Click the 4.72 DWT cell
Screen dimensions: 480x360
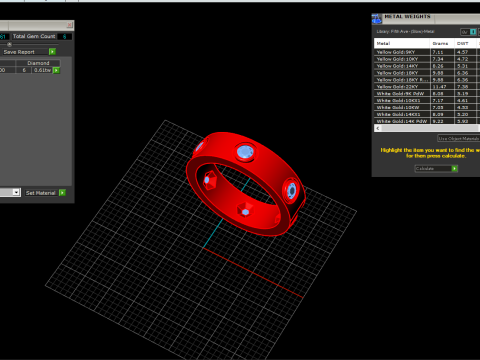pos(466,59)
